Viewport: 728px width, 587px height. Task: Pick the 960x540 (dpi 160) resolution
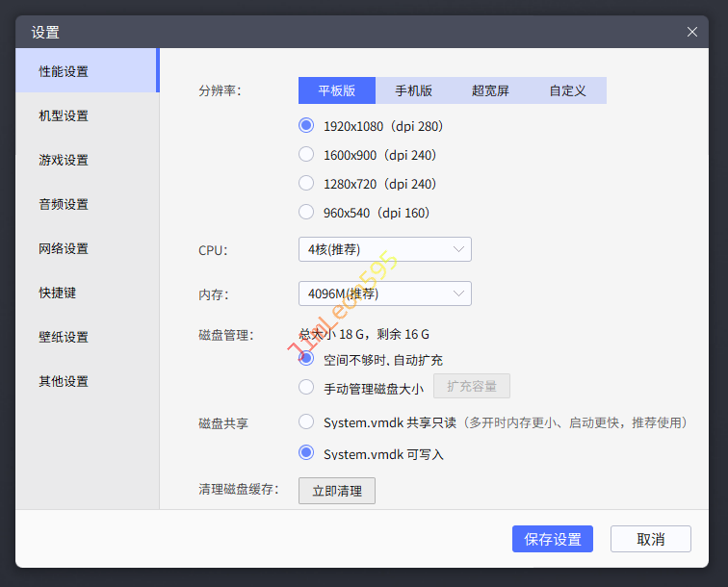click(x=306, y=212)
